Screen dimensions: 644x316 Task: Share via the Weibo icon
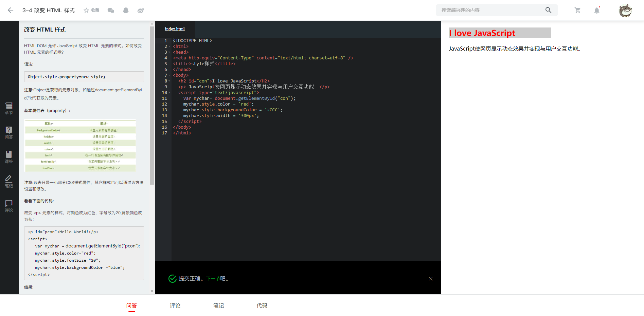click(141, 11)
